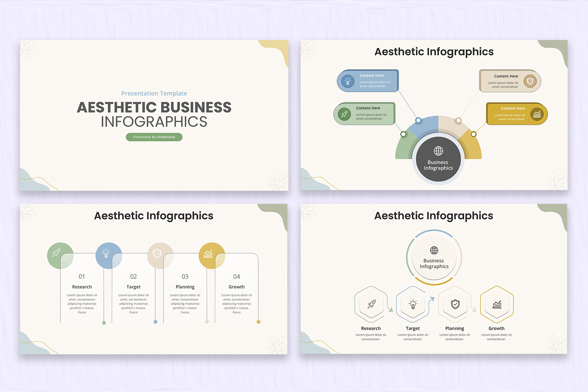Click the Presented By Slidestack button
Viewport: 588px width, 392px height.
click(154, 137)
